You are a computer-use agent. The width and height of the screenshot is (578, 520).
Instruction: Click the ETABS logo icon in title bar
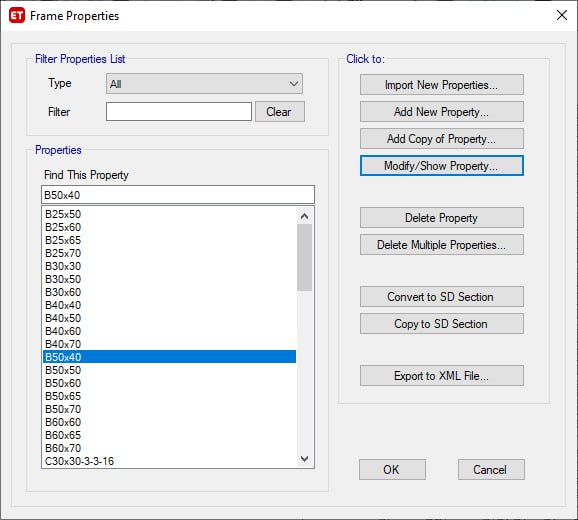pos(17,15)
